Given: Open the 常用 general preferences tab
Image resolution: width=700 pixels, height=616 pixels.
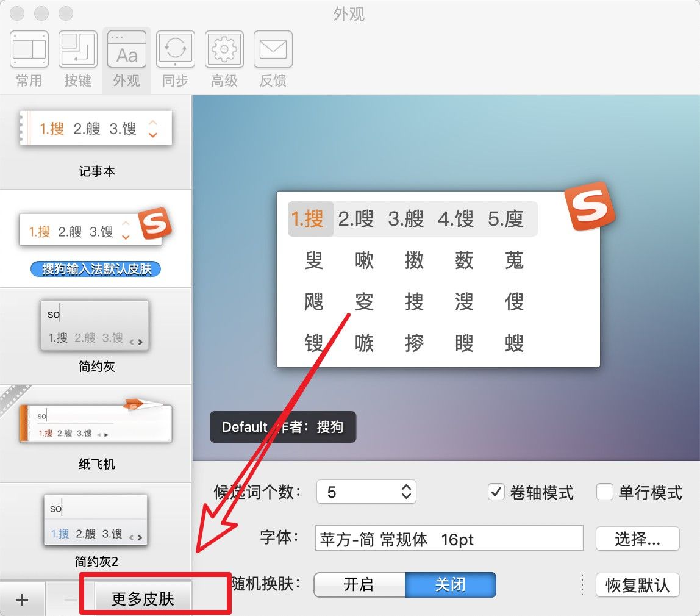Looking at the screenshot, I should 29,59.
